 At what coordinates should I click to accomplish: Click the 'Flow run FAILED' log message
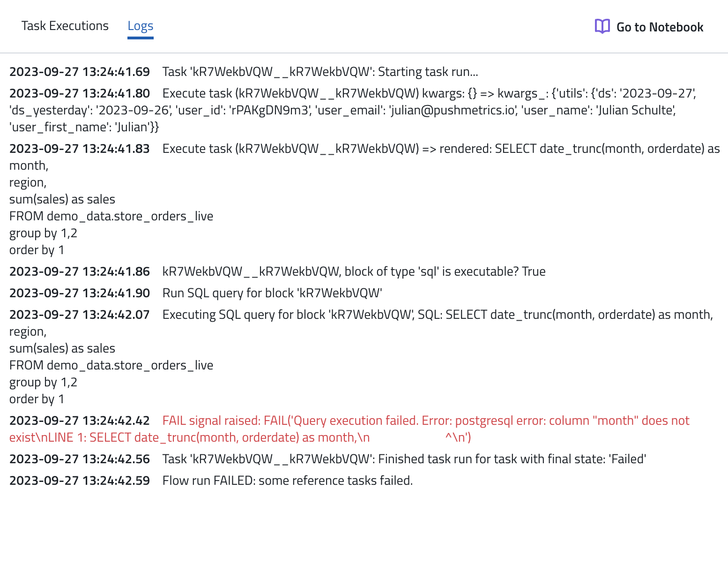(287, 481)
